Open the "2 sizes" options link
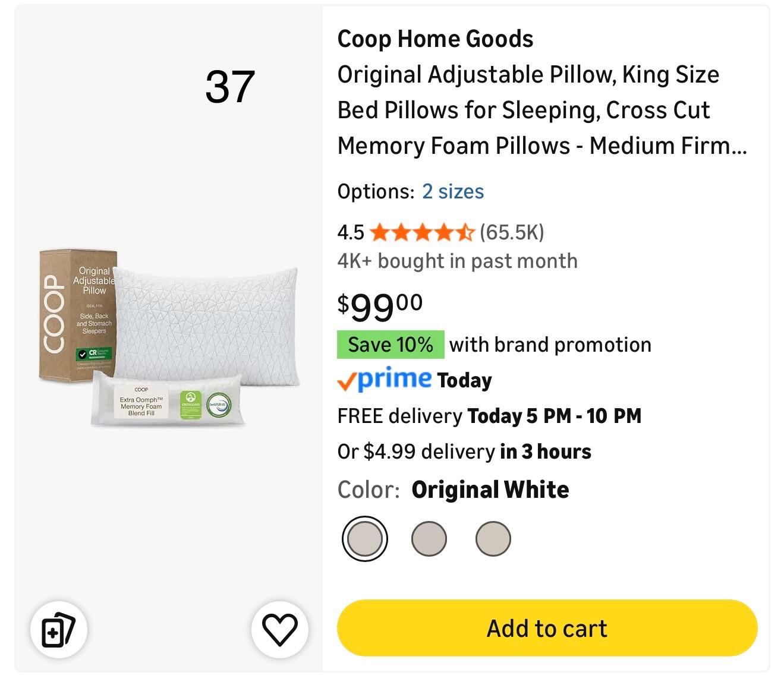 pyautogui.click(x=453, y=191)
